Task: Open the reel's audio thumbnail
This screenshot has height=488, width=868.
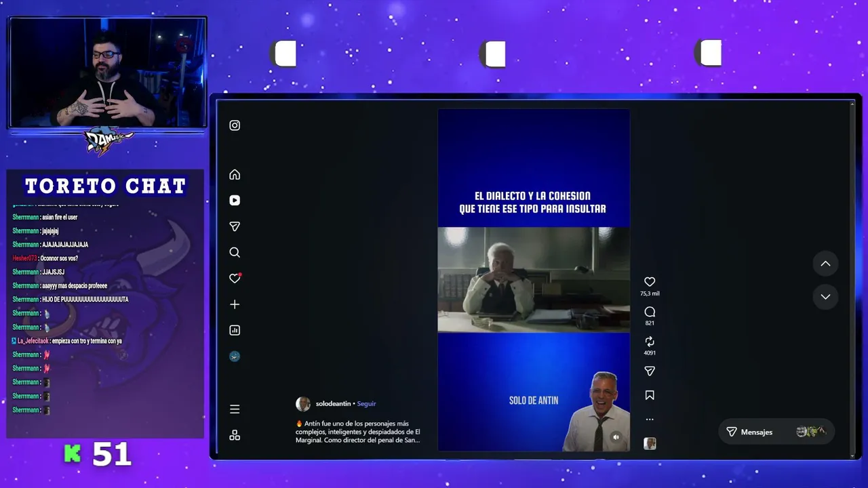Action: point(650,443)
